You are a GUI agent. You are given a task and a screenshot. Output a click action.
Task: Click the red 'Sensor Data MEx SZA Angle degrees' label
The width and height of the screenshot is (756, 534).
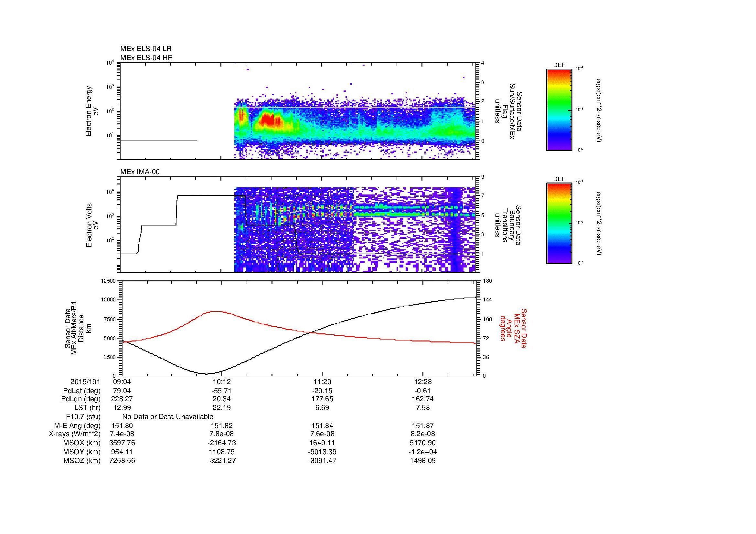pyautogui.click(x=513, y=328)
